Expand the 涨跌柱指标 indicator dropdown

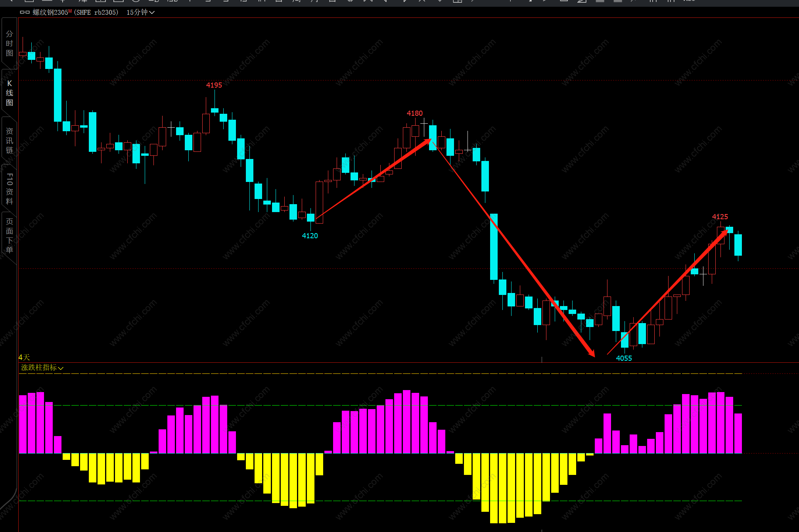(42, 367)
